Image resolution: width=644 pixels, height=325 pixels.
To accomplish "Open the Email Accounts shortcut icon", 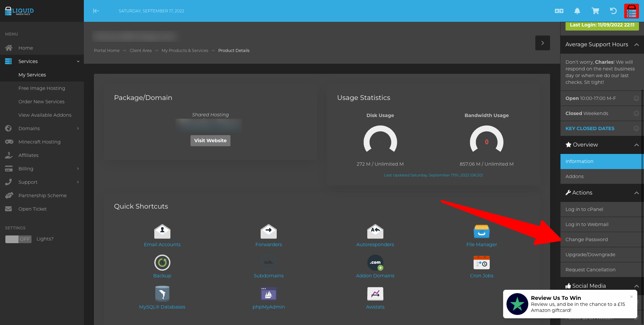I will tap(162, 231).
